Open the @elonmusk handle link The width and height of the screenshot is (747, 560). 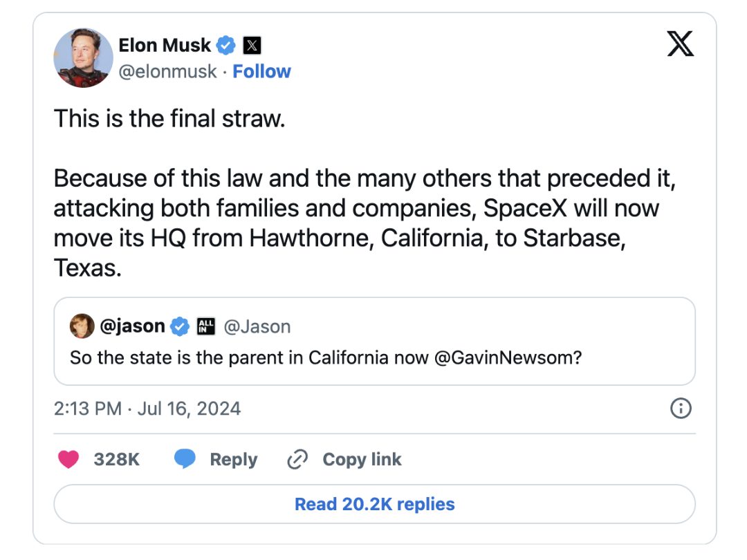click(x=168, y=71)
